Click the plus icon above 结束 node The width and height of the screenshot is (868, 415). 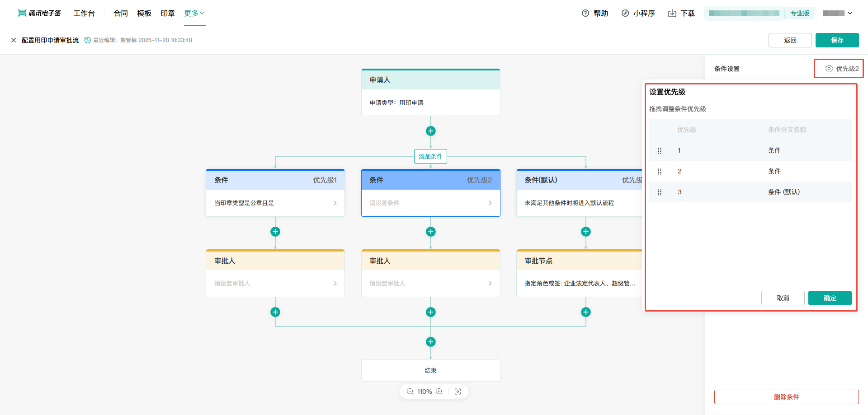coord(430,342)
